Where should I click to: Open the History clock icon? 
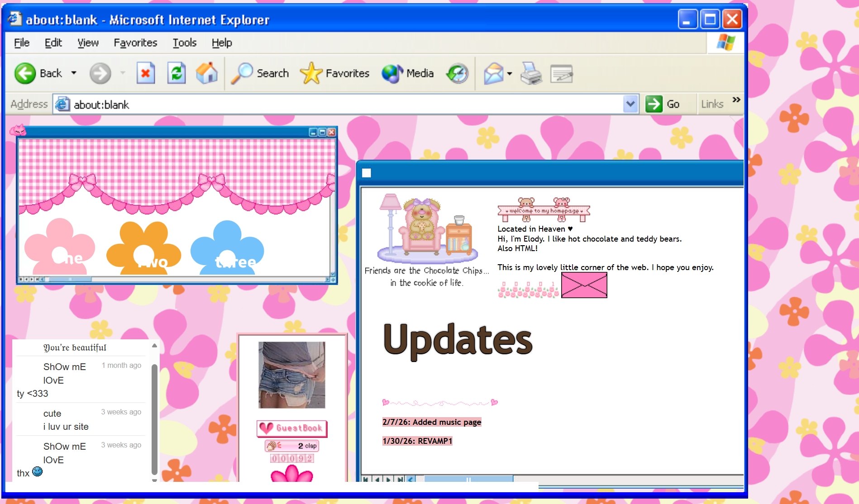tap(457, 73)
